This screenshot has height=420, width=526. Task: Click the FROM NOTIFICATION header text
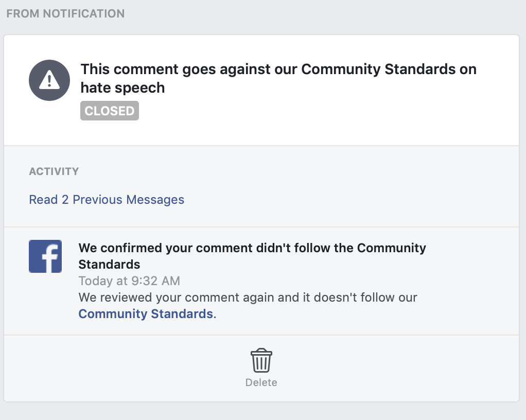(65, 14)
